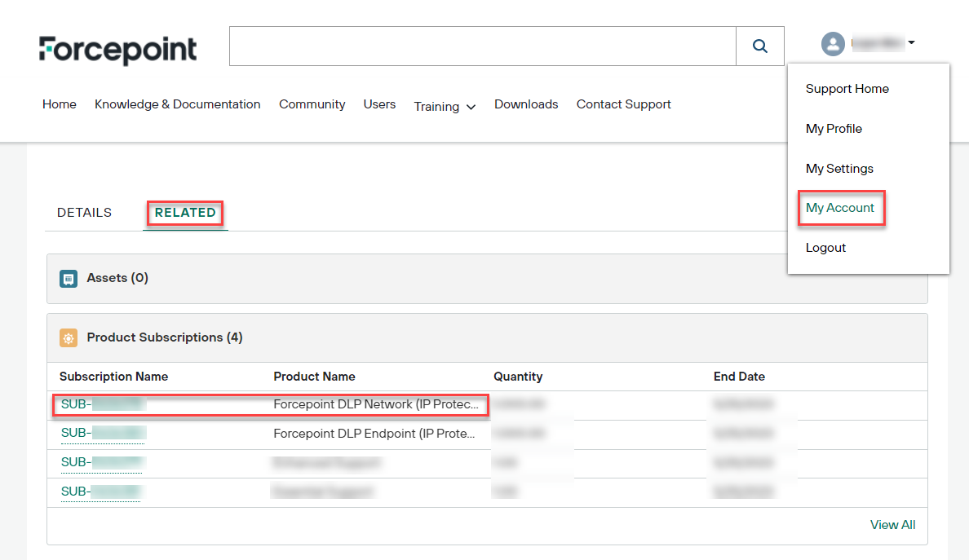Select My Account from the user menu

pos(840,208)
